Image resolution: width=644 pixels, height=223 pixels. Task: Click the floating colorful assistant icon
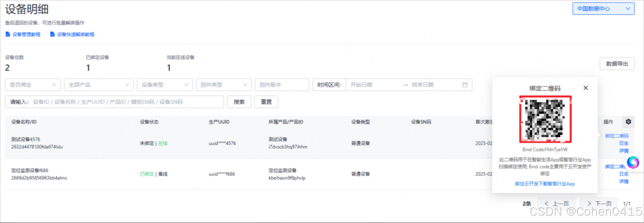633,162
